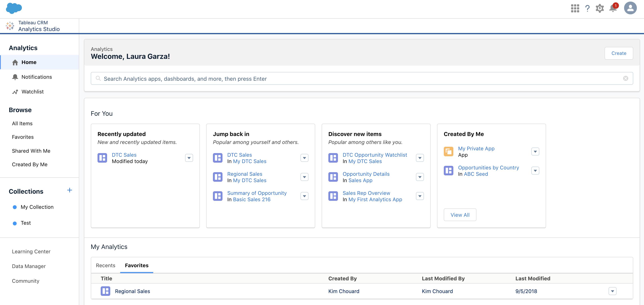Click the Tableau CRM Analytics Studio icon
The width and height of the screenshot is (644, 305).
[x=10, y=26]
